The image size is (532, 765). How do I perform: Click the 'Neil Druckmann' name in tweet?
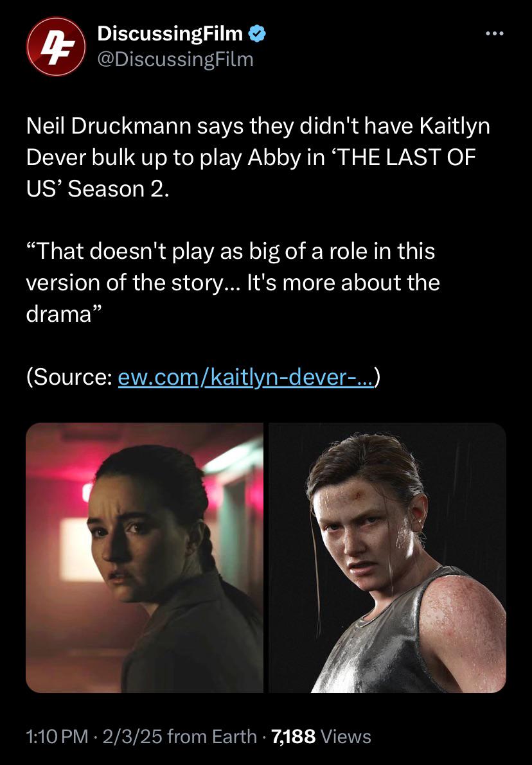pyautogui.click(x=109, y=126)
